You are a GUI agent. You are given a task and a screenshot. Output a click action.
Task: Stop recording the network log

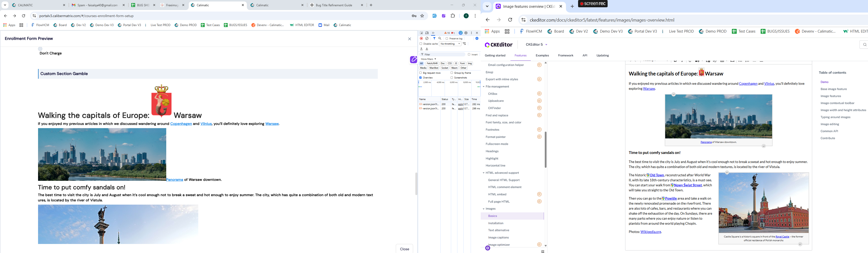tap(421, 38)
